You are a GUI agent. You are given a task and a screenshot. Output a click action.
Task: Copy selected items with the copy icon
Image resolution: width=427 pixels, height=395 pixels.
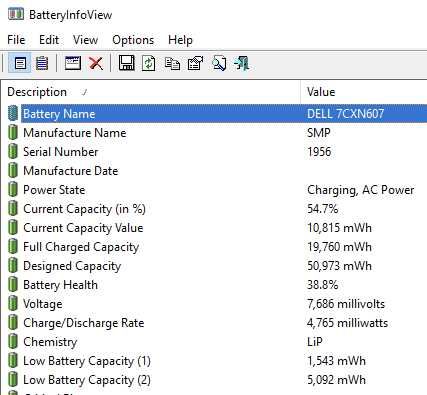tap(172, 63)
